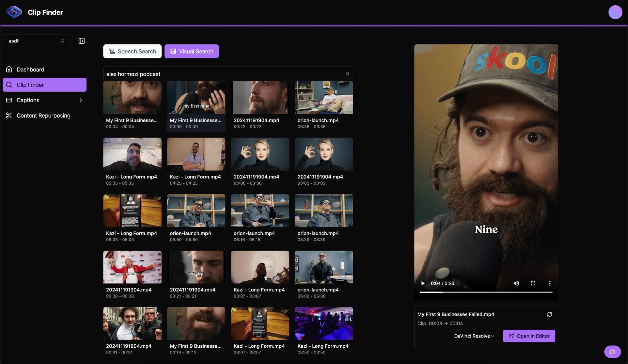Screen dimensions: 628x364
Task: Click the scissors icon for Content Repurposing
Action: 9,115
